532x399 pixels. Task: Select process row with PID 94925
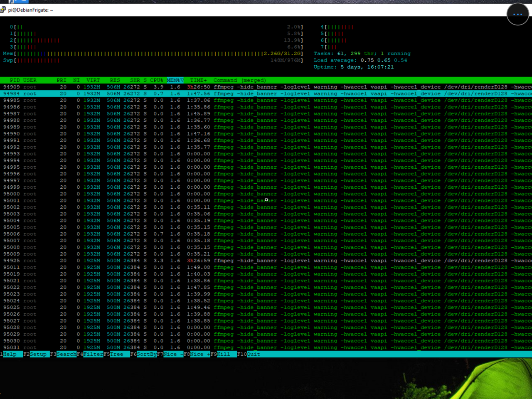tap(266, 261)
